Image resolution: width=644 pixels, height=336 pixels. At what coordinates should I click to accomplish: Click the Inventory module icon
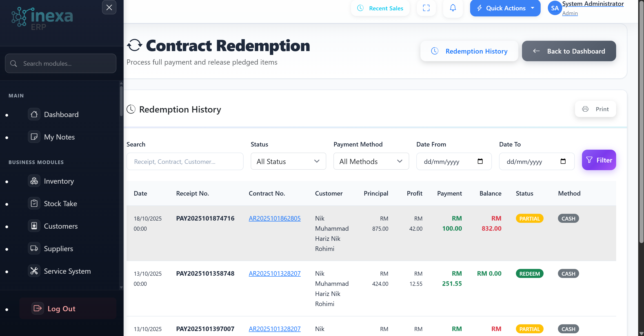tap(34, 181)
